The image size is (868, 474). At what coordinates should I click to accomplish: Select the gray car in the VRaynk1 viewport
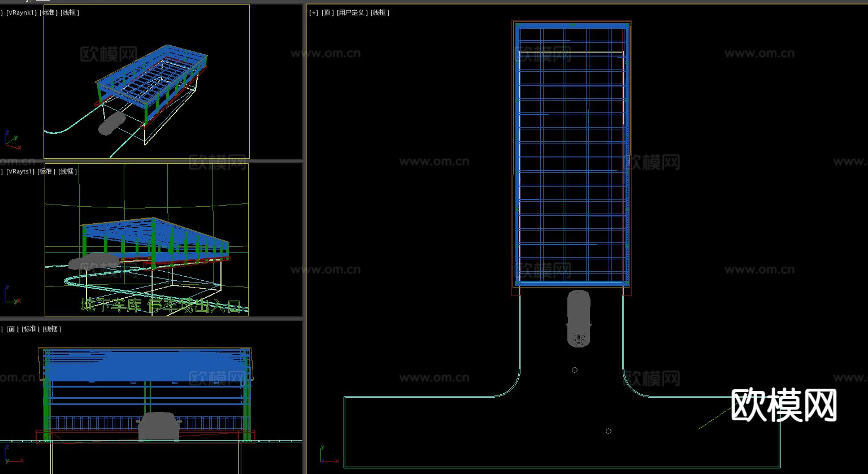click(112, 124)
